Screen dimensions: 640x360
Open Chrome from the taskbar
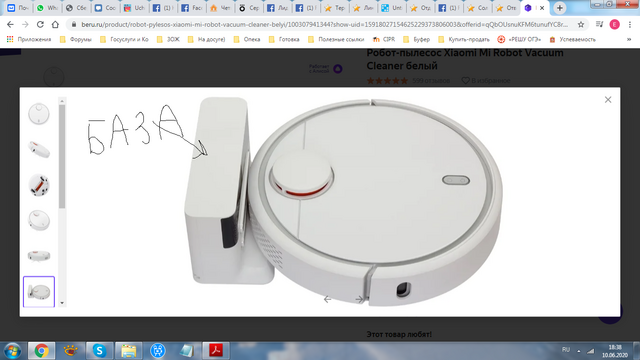pos(41,351)
